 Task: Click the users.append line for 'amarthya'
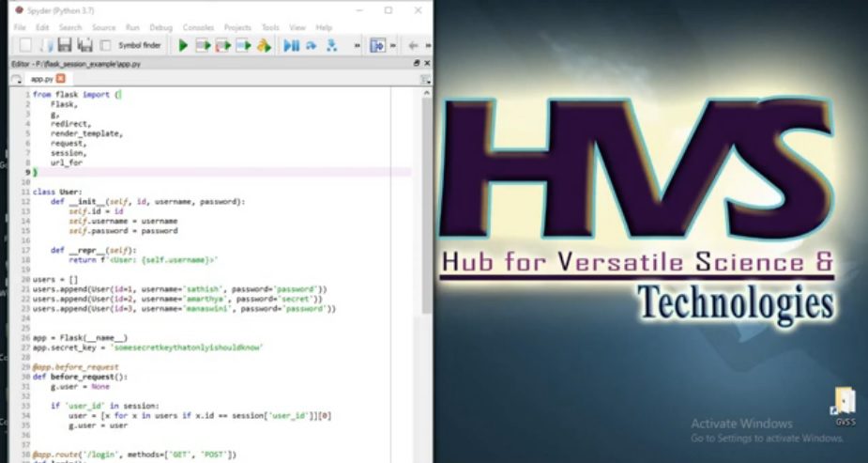pyautogui.click(x=177, y=299)
